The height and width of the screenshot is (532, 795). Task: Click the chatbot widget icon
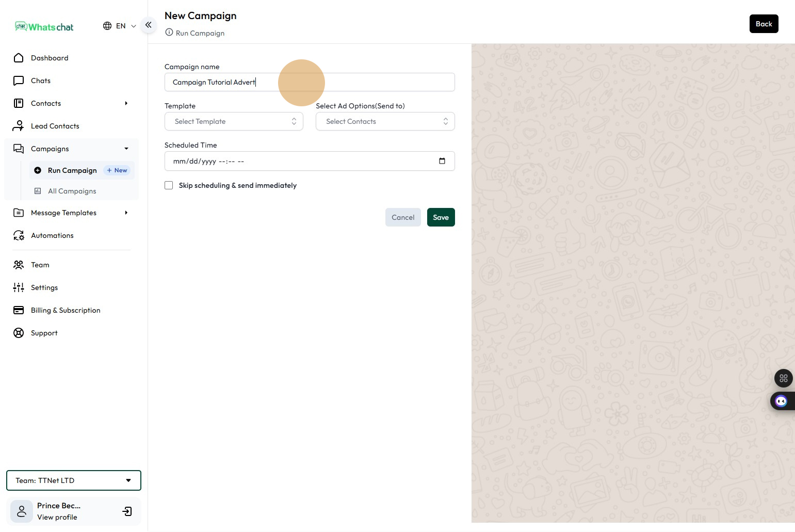pyautogui.click(x=781, y=401)
